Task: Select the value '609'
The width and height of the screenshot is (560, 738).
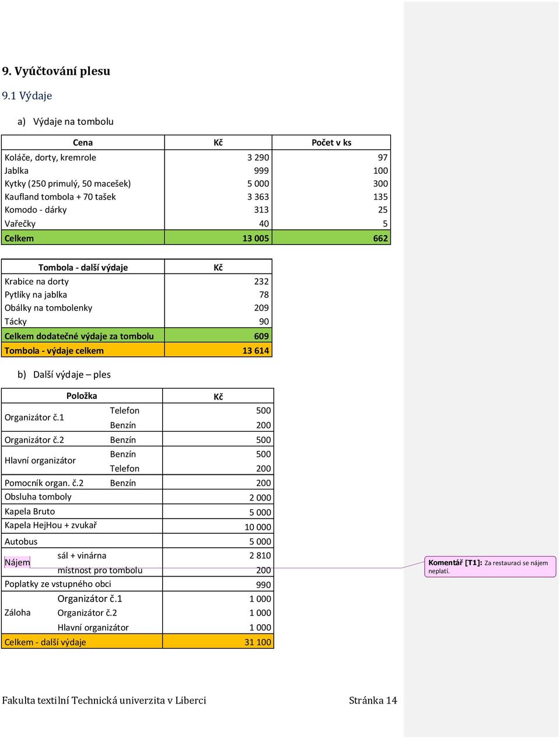Action: pos(261,337)
